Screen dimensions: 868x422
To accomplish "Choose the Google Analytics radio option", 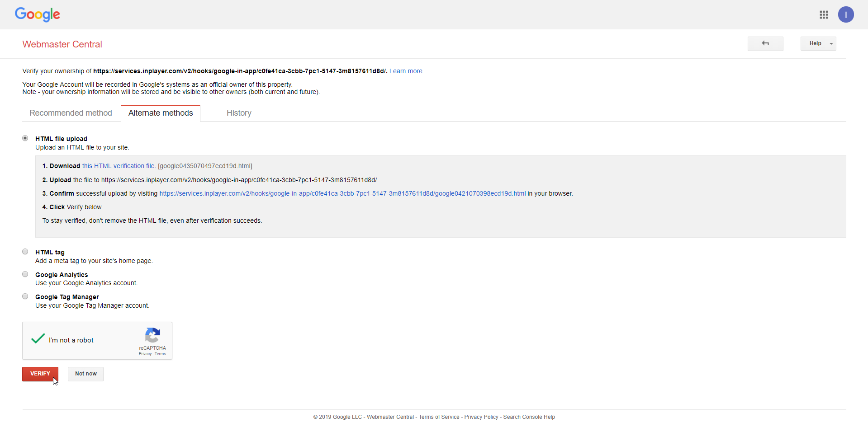I will click(x=25, y=274).
